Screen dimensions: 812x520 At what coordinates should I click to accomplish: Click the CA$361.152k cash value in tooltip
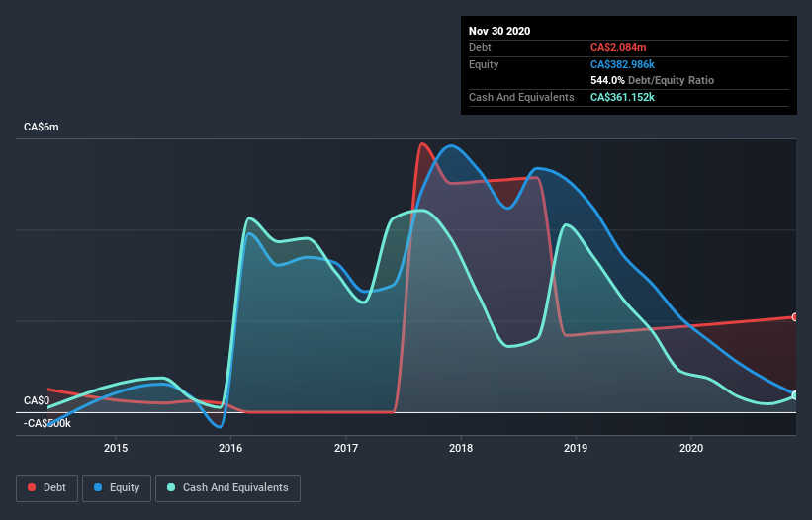(x=622, y=97)
